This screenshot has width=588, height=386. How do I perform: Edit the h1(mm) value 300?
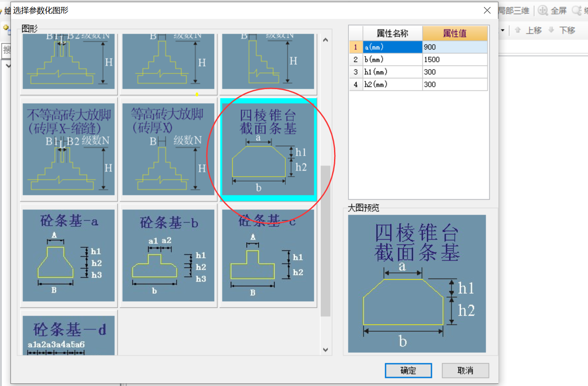[455, 72]
